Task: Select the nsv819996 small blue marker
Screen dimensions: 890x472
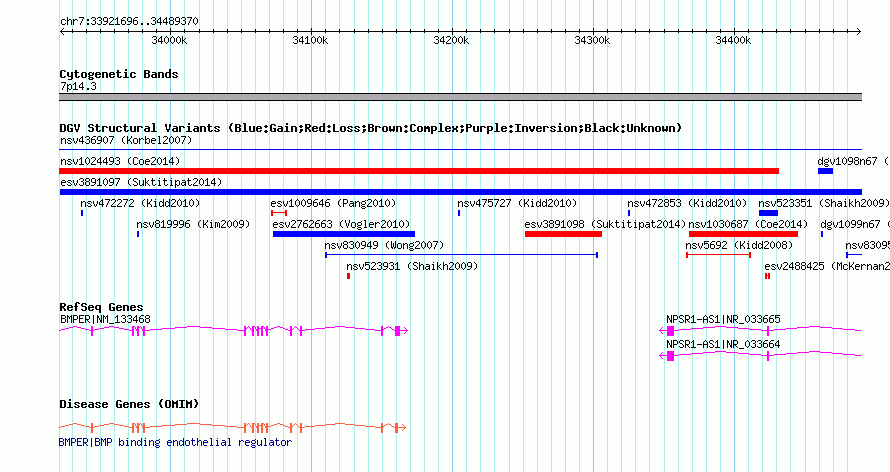Action: pos(138,234)
